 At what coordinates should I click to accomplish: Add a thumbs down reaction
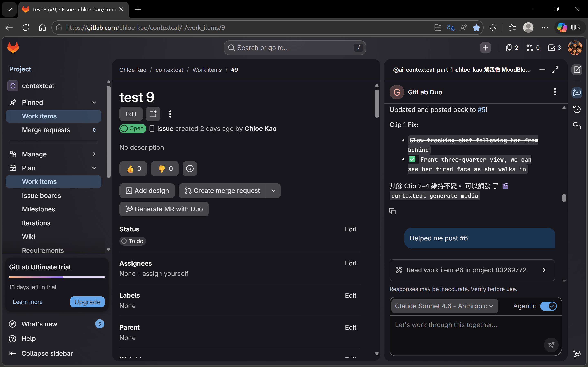click(x=165, y=169)
